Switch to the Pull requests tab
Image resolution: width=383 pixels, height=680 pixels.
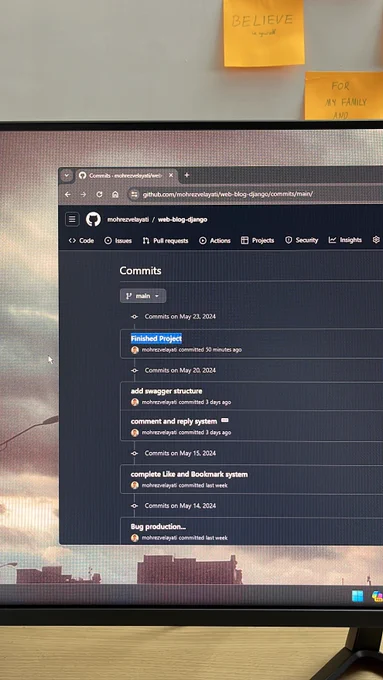point(165,240)
